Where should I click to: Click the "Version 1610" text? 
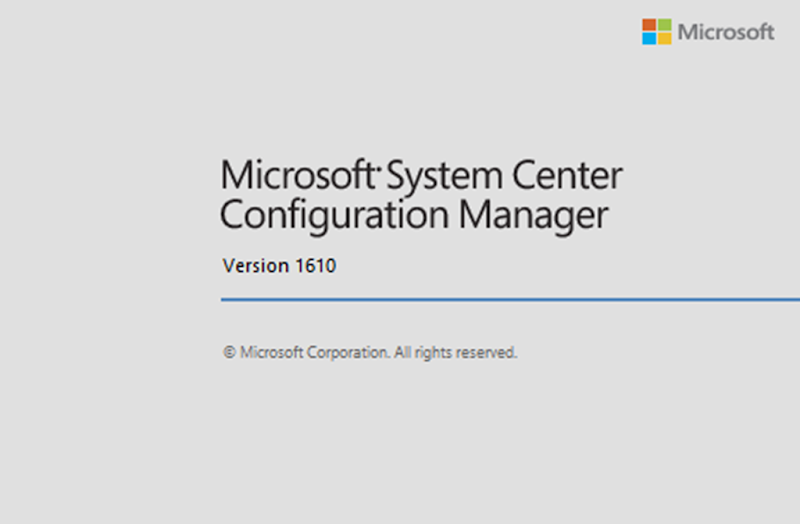280,266
